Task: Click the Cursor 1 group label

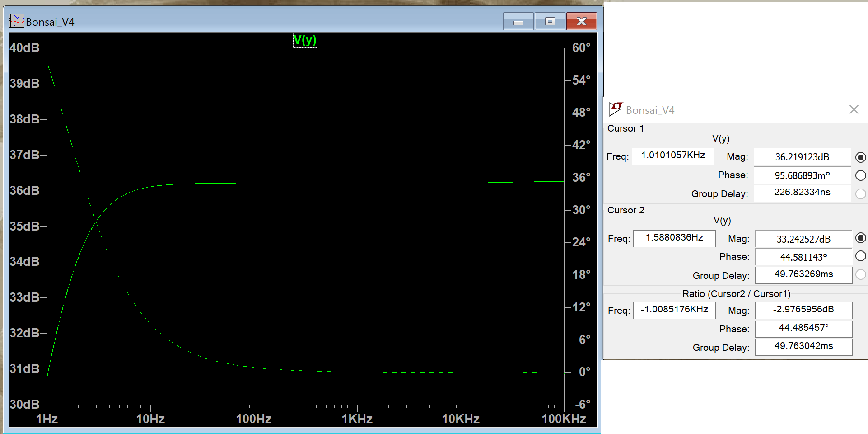Action: (x=625, y=128)
